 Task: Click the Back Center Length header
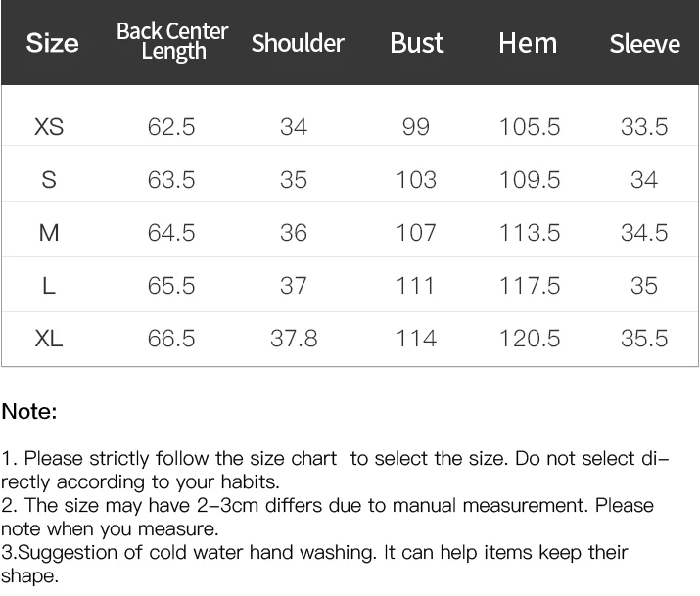[172, 41]
